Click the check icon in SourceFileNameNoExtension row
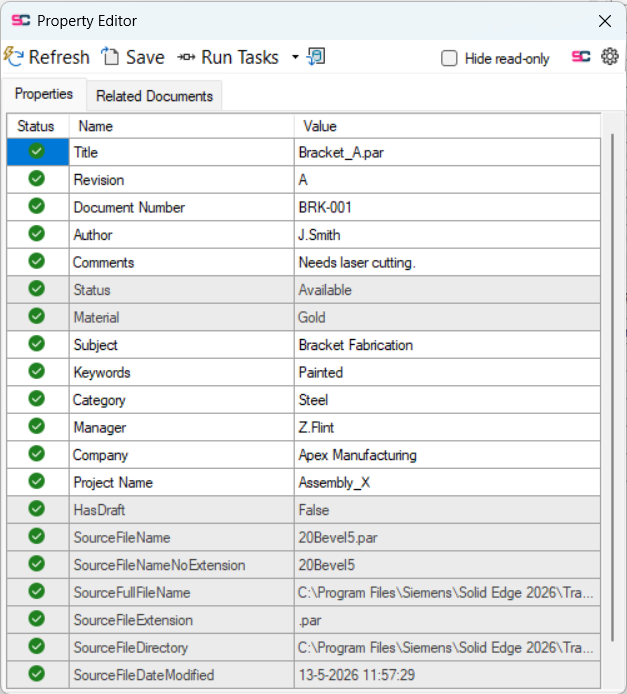Screen dimensions: 627x694 (37, 563)
